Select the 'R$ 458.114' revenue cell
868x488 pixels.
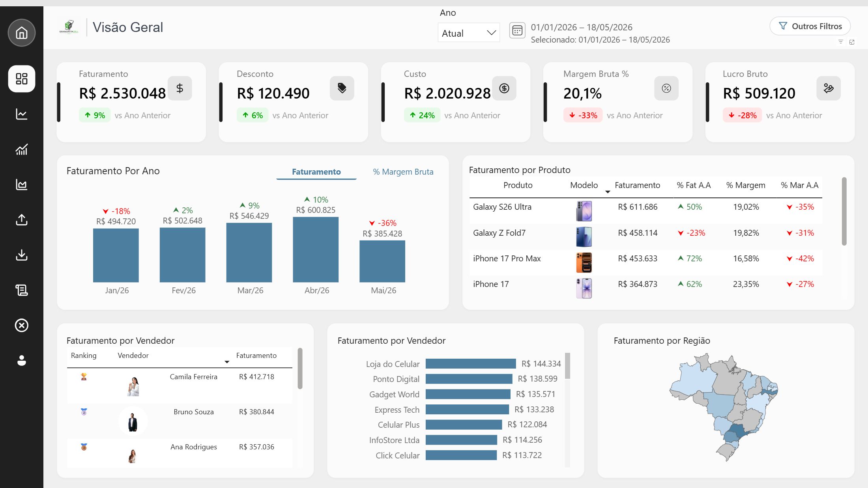point(638,233)
